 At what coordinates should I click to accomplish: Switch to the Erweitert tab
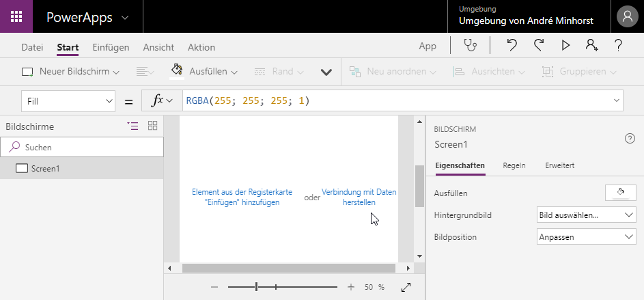560,165
